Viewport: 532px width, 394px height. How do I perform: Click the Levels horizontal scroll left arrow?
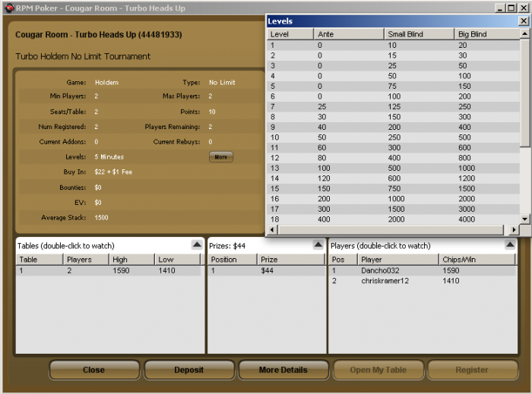[x=272, y=230]
